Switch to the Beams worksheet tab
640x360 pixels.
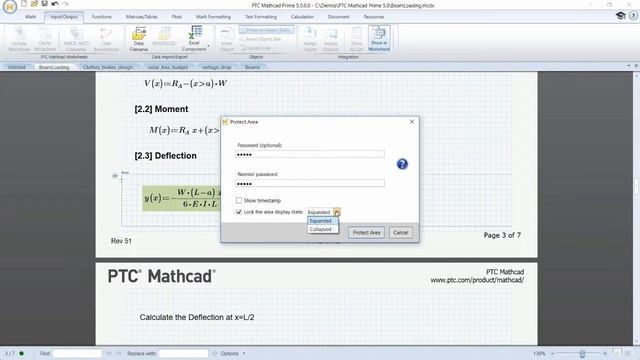[x=253, y=67]
